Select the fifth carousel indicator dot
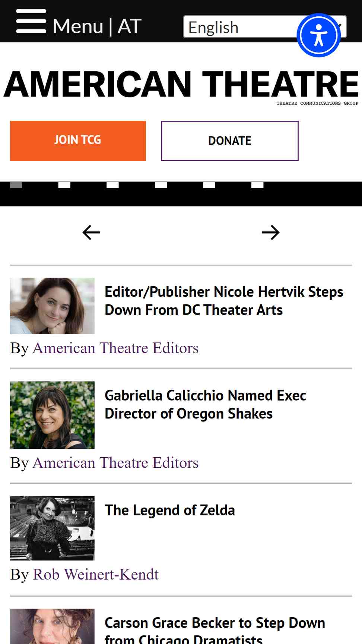The image size is (362, 644). click(x=209, y=185)
